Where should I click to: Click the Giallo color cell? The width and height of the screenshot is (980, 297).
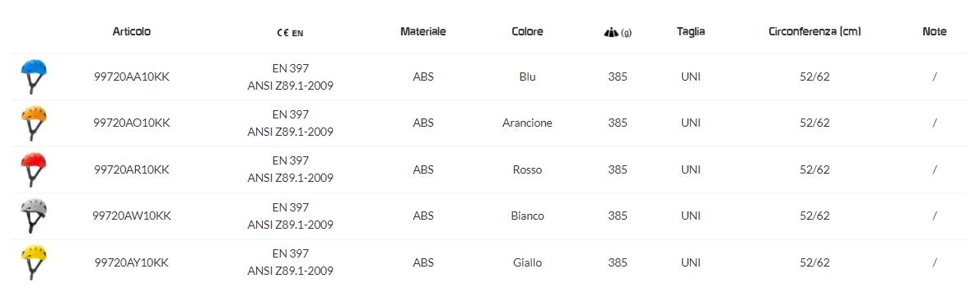click(527, 262)
